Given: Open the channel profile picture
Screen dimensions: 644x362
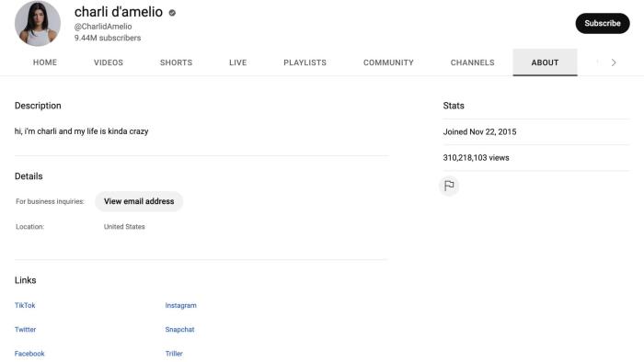Looking at the screenshot, I should click(x=38, y=23).
